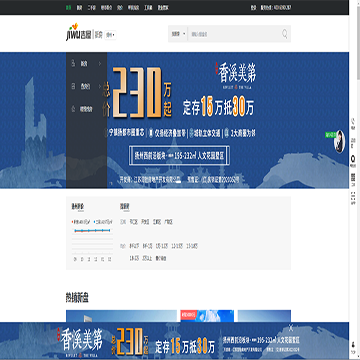Open the second item in top navigation bar
This screenshot has height=360, width=360.
click(79, 7)
